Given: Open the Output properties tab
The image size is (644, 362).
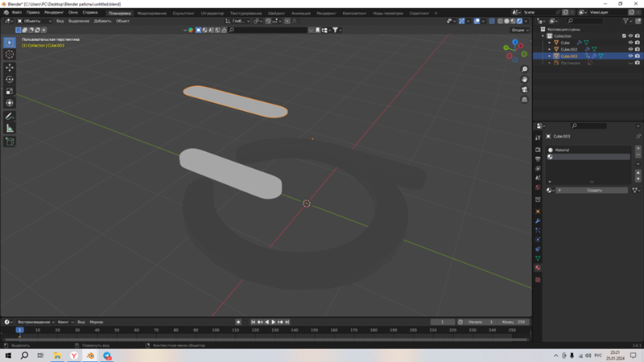Looking at the screenshot, I should pos(538,158).
